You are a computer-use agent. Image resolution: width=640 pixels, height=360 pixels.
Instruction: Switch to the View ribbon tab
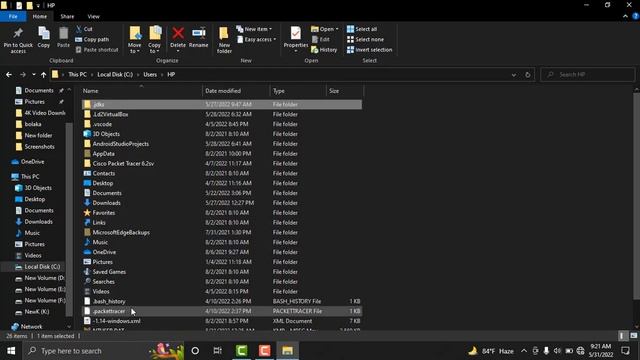(93, 16)
